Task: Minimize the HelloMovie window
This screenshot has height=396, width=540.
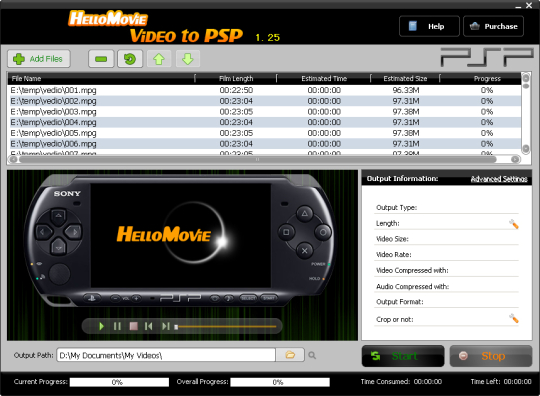Action: [x=518, y=6]
